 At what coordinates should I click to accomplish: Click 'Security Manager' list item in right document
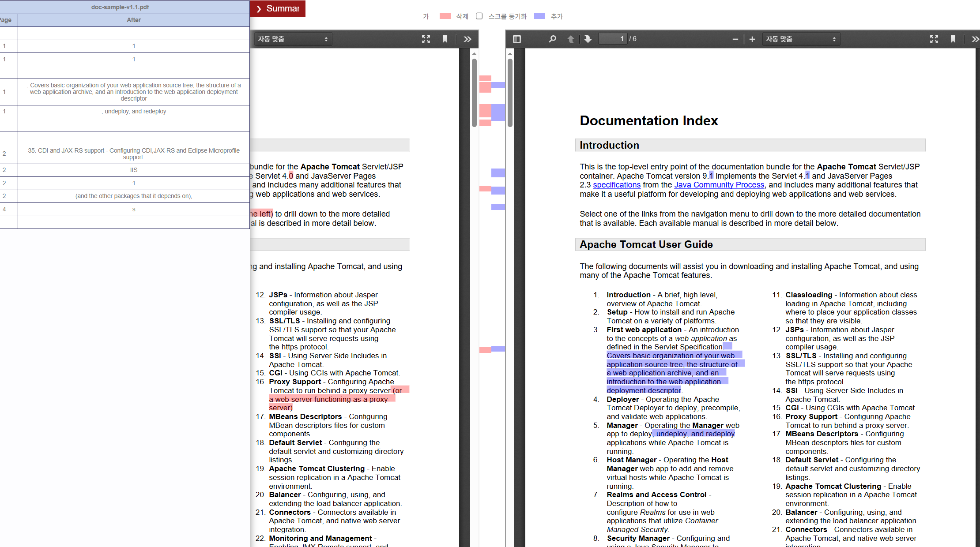pyautogui.click(x=638, y=539)
